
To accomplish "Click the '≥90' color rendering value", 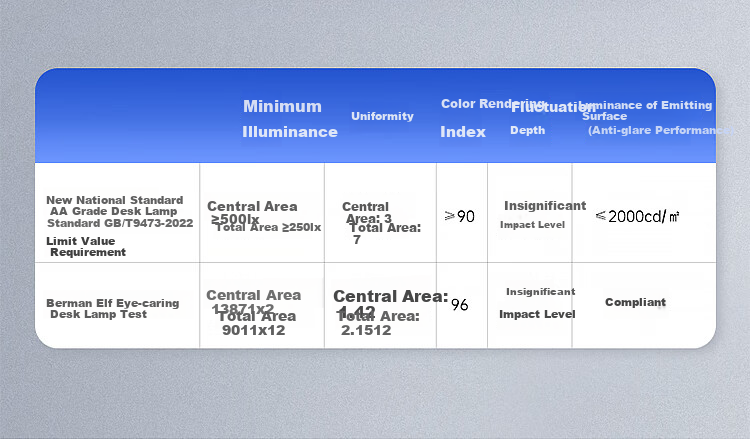I will 459,216.
